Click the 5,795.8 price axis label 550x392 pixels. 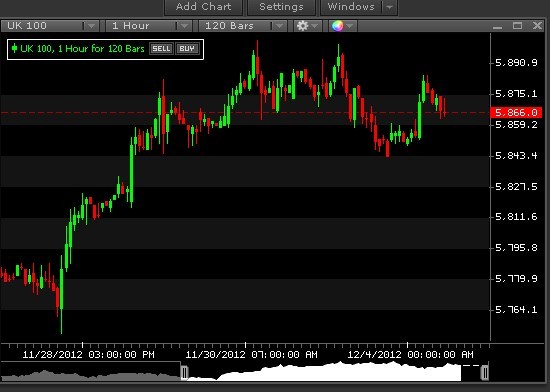516,248
